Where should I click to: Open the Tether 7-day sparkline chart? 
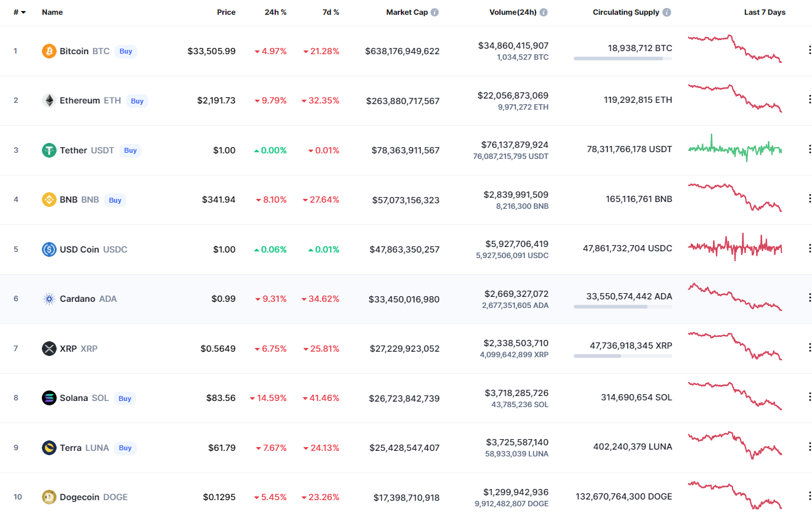coord(734,148)
